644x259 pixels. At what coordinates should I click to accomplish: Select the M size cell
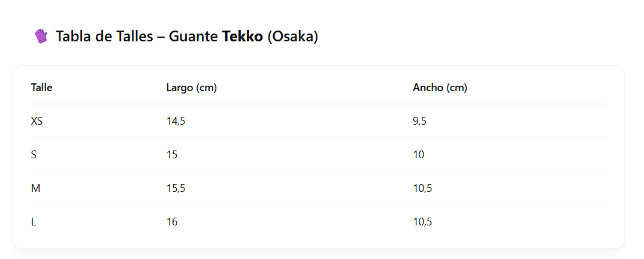click(35, 188)
